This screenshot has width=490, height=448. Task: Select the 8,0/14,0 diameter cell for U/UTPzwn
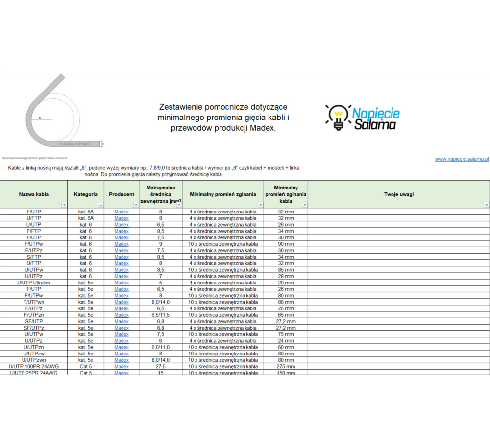pyautogui.click(x=160, y=360)
